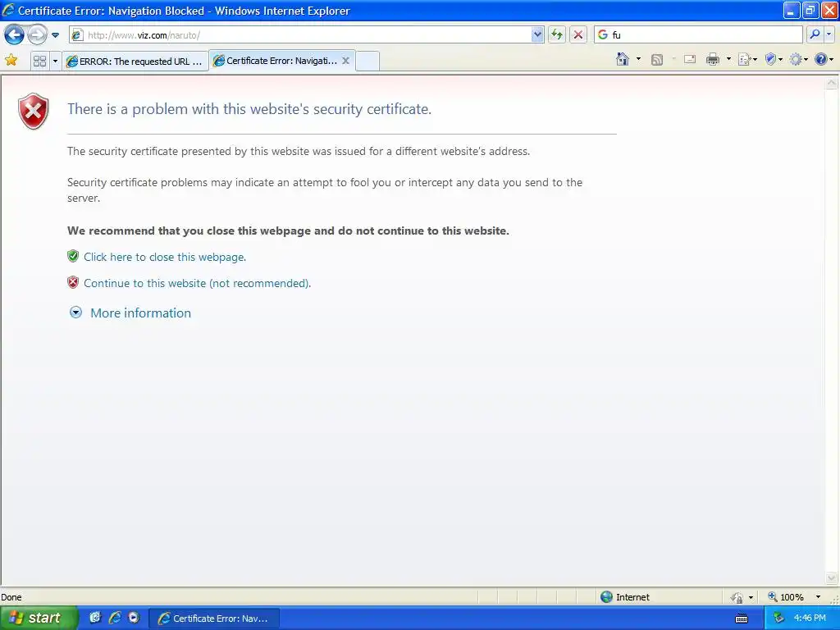
Task: Click the Google search box containing 'fu'
Action: coord(698,34)
